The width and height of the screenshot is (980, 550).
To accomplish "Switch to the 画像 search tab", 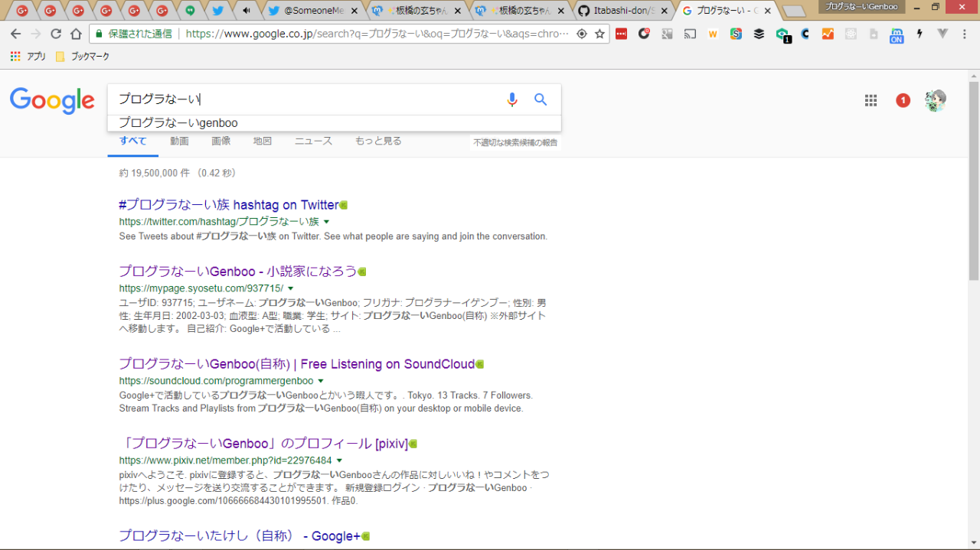I will coord(220,141).
